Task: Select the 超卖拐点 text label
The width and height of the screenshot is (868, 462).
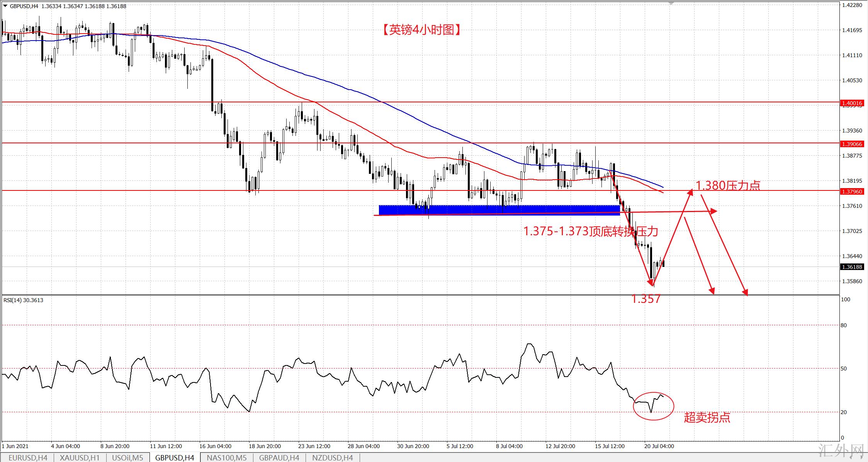Action: tap(707, 418)
